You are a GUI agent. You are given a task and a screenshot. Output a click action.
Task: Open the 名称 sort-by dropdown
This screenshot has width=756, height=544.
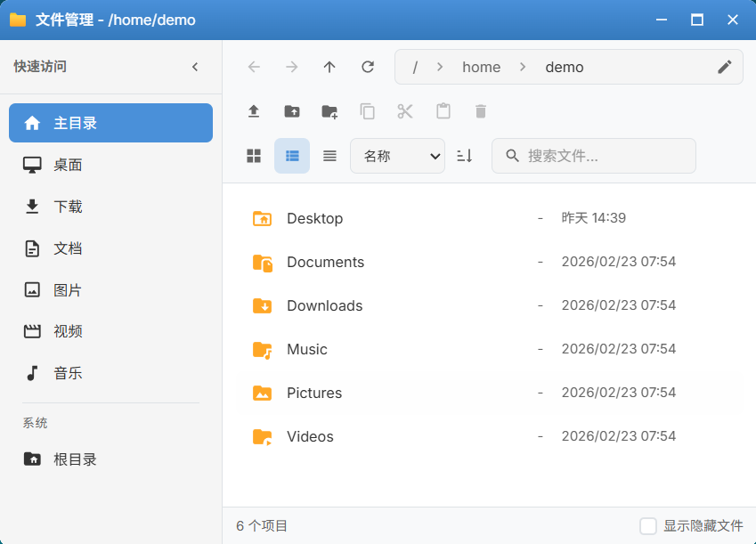click(x=397, y=156)
